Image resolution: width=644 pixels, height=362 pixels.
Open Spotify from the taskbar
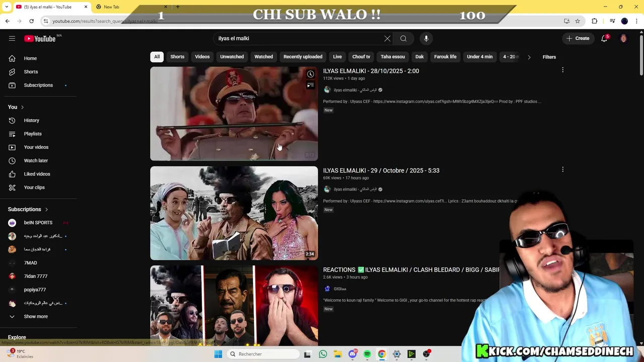(x=367, y=354)
